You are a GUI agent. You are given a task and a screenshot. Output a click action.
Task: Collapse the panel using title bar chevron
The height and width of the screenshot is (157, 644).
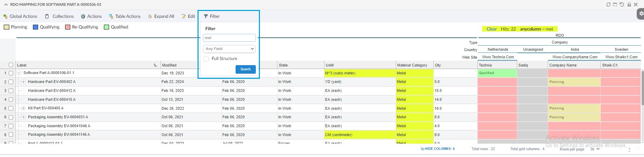(6, 5)
